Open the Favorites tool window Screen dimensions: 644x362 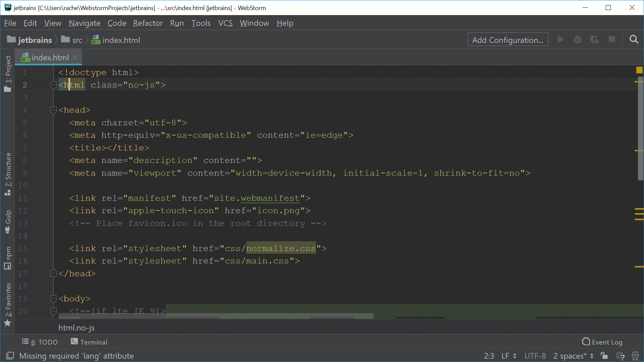click(x=8, y=298)
